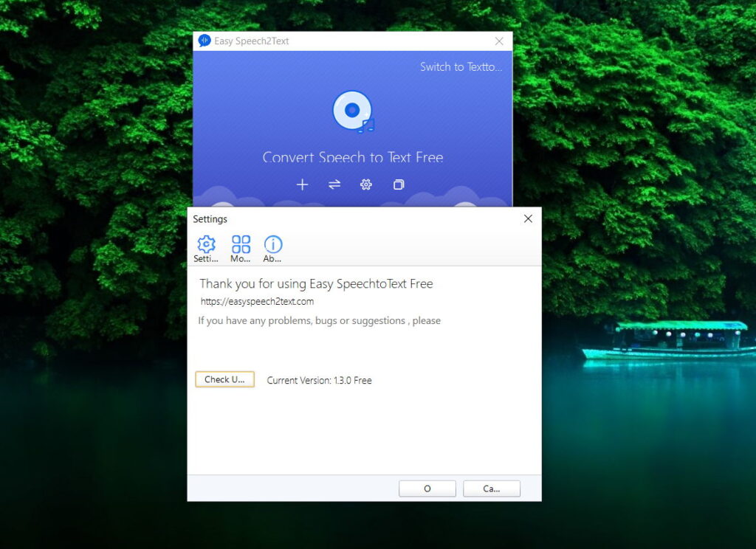Click Switch to Textto... link
The height and width of the screenshot is (549, 756).
461,67
